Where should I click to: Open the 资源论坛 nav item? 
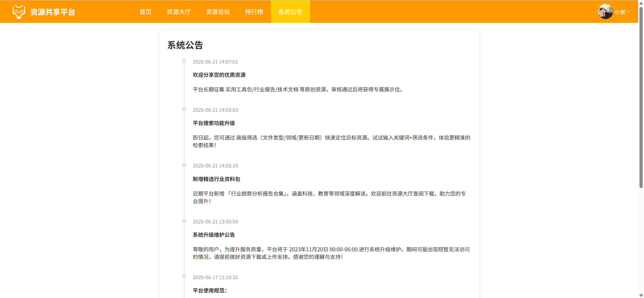[x=218, y=12]
